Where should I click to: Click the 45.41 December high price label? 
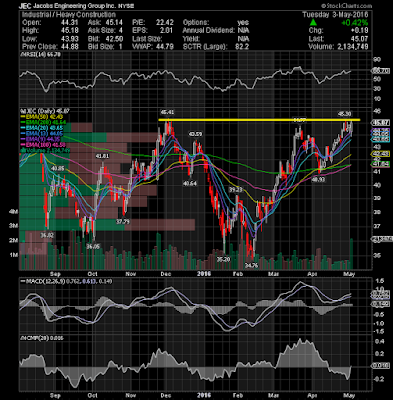pyautogui.click(x=167, y=112)
